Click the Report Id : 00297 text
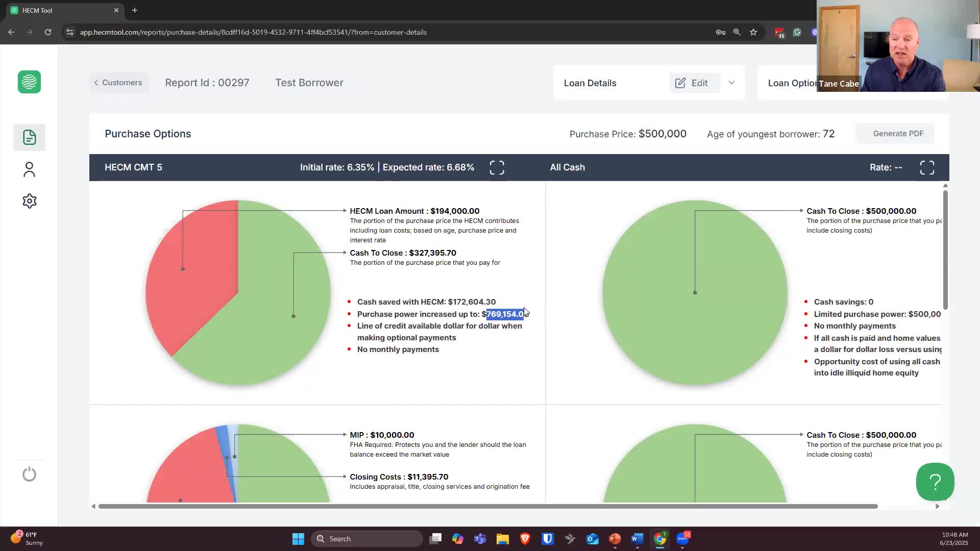980x551 pixels. tap(207, 83)
